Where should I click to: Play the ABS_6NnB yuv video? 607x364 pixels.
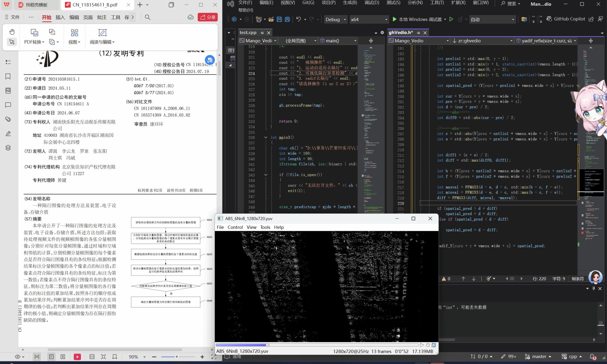(x=422, y=345)
